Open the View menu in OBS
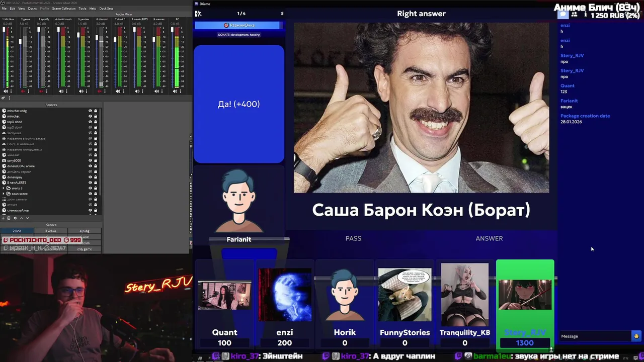644x362 pixels. point(22,9)
